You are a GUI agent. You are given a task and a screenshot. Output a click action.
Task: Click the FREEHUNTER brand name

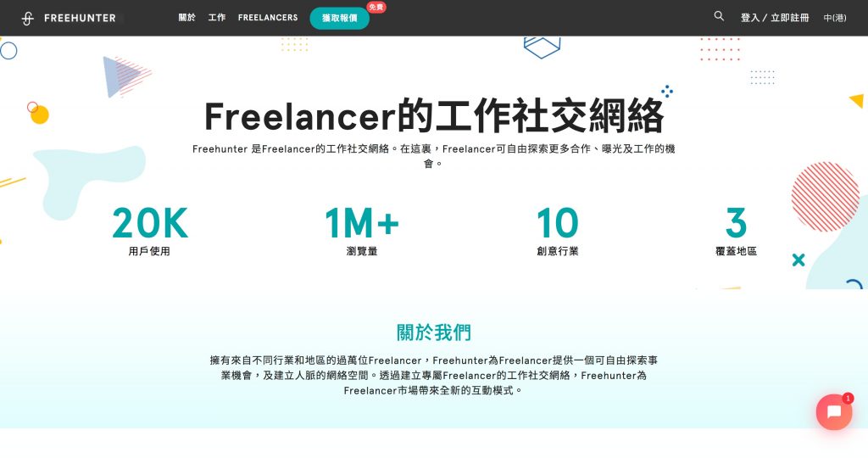[80, 19]
